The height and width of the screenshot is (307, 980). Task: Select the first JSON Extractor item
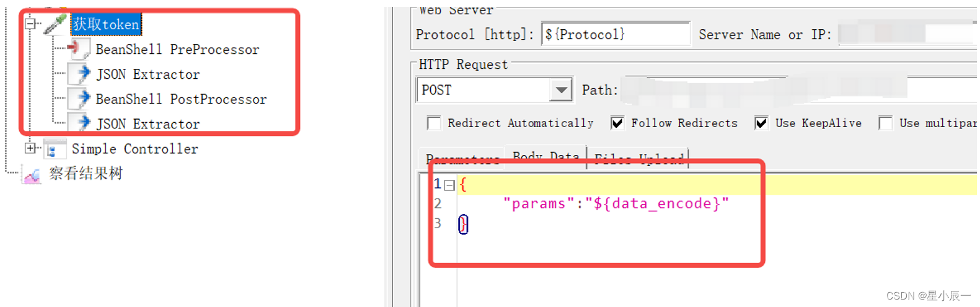tap(148, 74)
